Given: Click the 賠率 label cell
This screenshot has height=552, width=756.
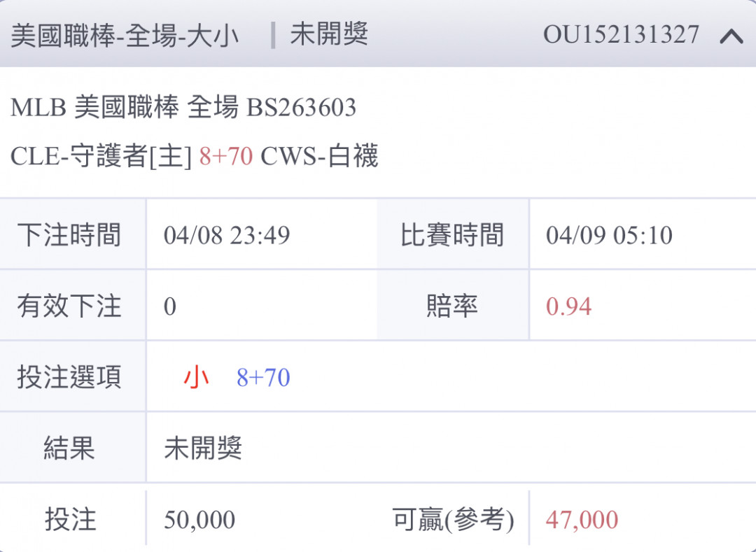Looking at the screenshot, I should [453, 305].
